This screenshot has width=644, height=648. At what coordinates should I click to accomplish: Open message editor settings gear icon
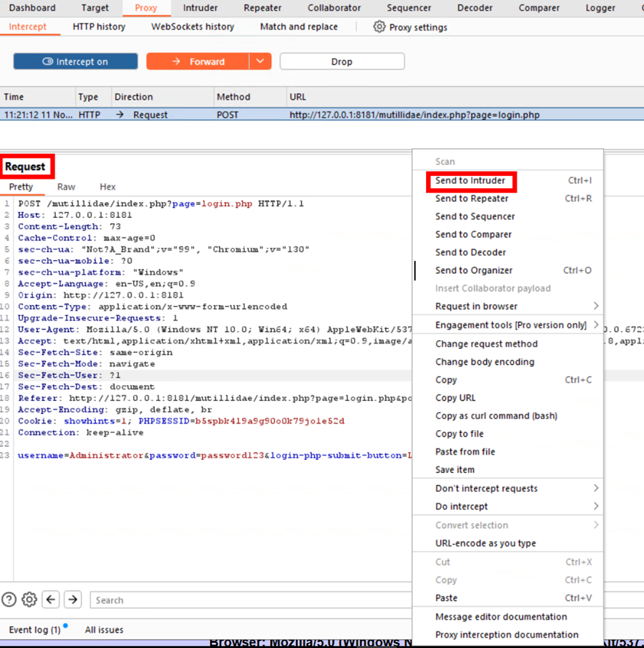click(29, 599)
